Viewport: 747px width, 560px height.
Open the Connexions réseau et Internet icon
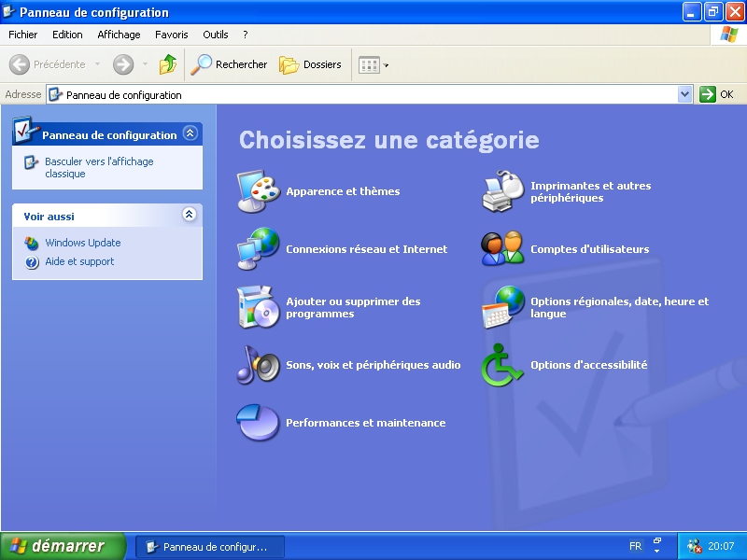pyautogui.click(x=259, y=248)
